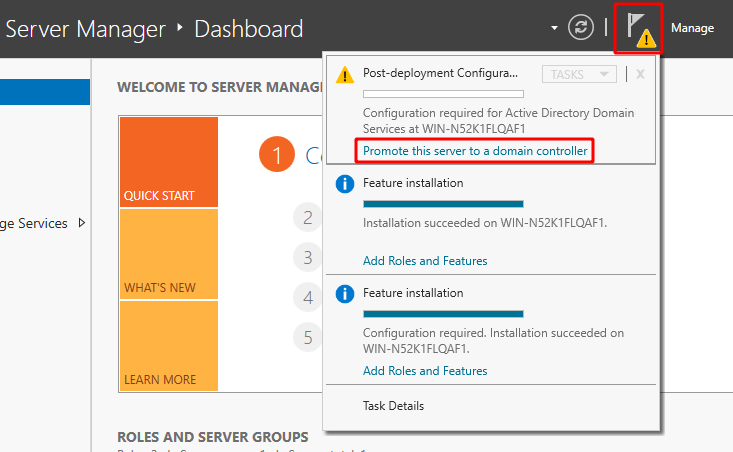This screenshot has height=452, width=733.
Task: Open Add Roles and Features under Configuration required
Action: [x=425, y=371]
